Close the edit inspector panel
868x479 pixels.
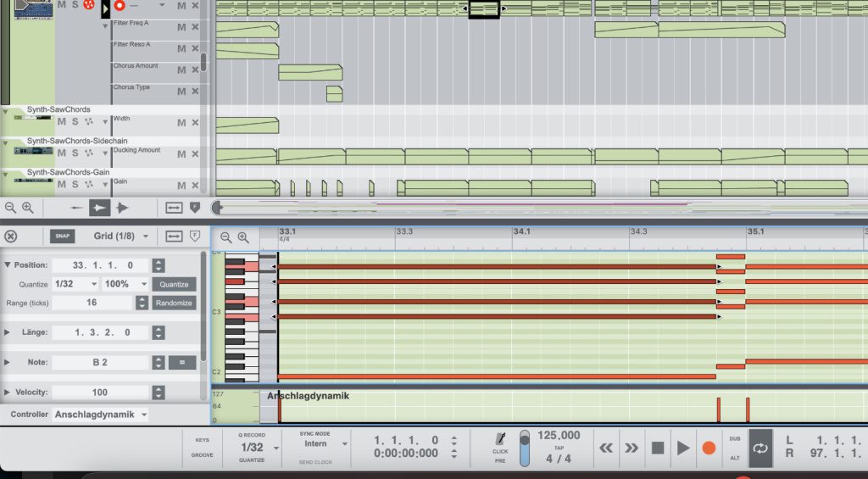[10, 237]
